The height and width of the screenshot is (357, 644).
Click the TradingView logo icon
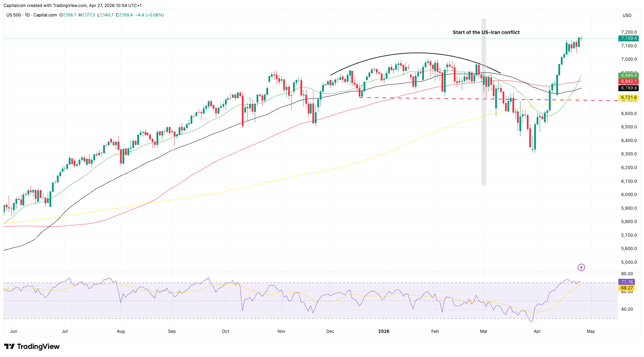[9, 346]
